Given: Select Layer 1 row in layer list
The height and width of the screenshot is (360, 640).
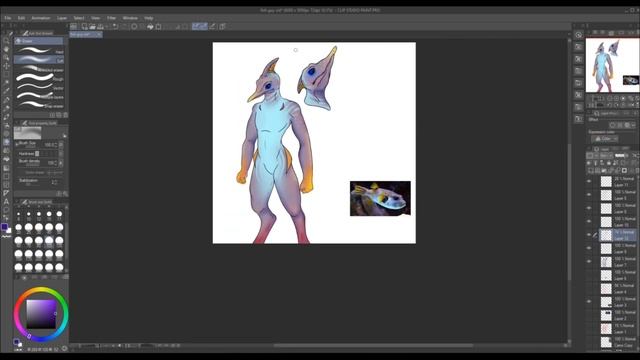Looking at the screenshot, I should click(x=618, y=329).
